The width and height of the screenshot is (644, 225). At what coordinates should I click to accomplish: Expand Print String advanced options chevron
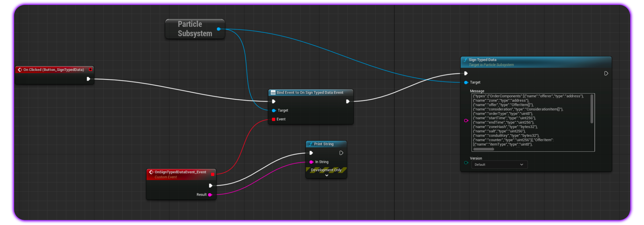tap(327, 175)
